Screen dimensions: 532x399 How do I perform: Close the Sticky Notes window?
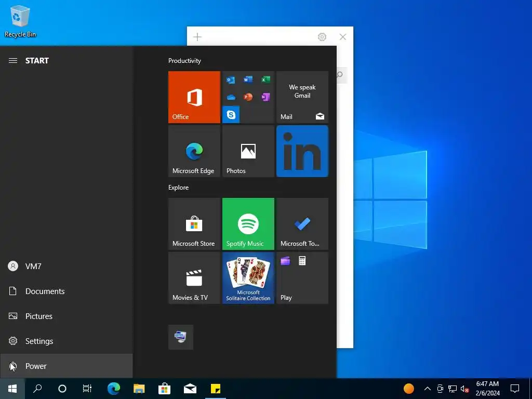(343, 37)
